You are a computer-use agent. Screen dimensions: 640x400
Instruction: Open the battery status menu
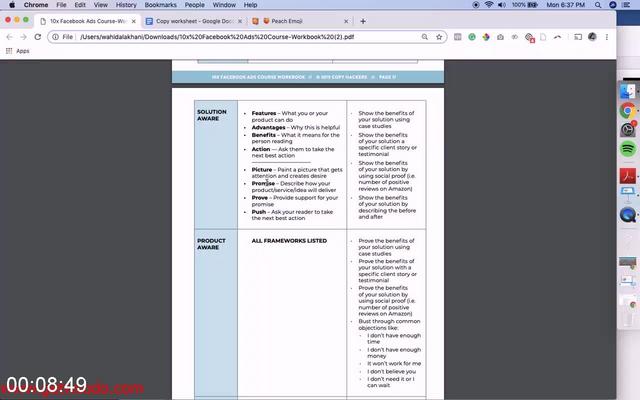click(x=525, y=5)
